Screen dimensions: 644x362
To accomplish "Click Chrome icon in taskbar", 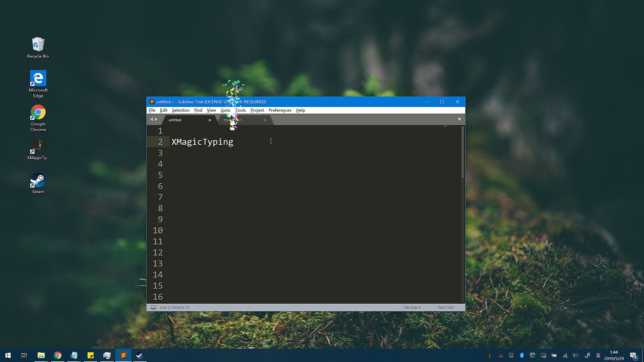I will pos(58,355).
